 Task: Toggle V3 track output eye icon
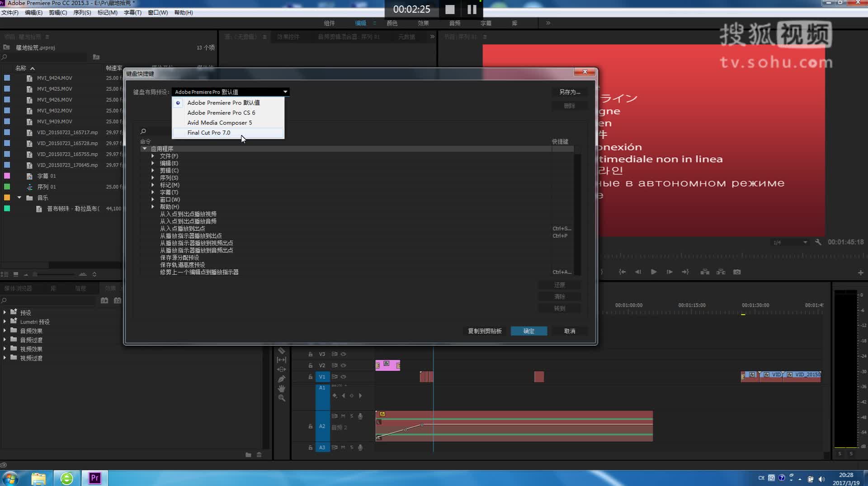point(344,354)
